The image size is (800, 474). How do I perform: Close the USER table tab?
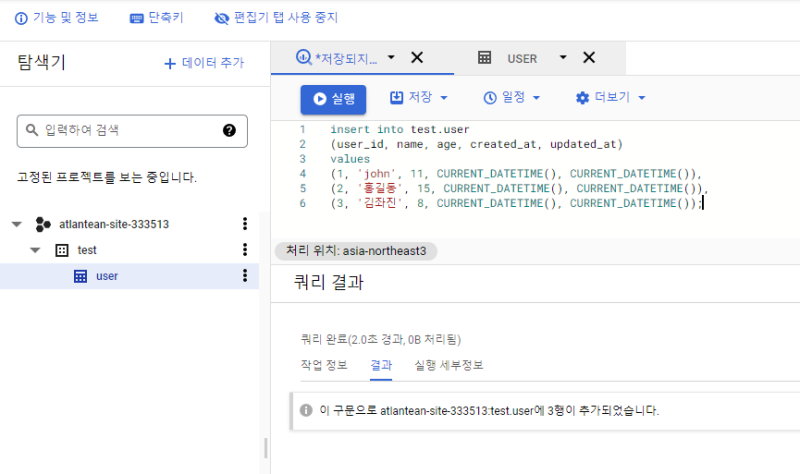[589, 58]
